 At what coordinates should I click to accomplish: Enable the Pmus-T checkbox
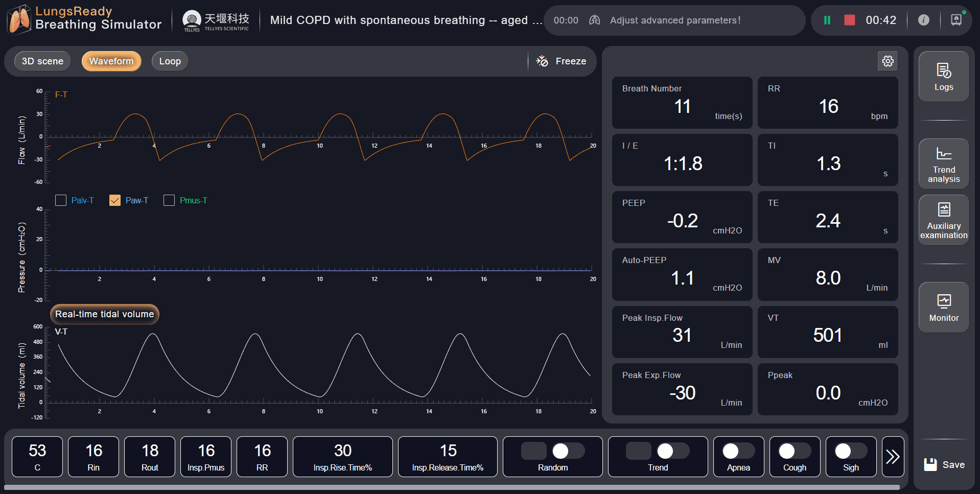(169, 200)
